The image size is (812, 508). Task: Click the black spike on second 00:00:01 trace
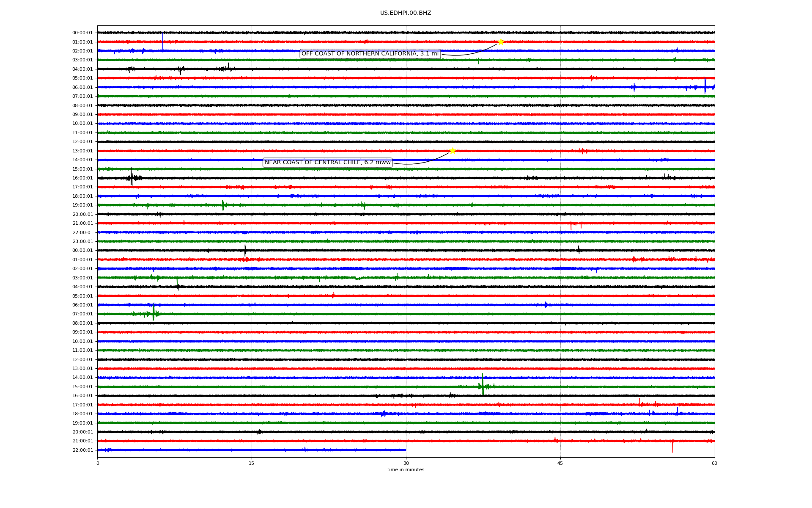tap(245, 250)
